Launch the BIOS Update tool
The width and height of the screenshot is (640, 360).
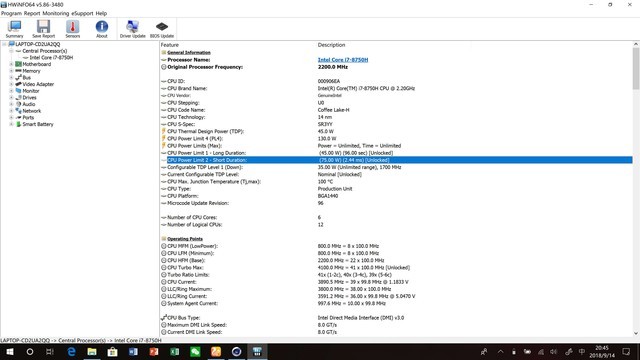(x=162, y=29)
